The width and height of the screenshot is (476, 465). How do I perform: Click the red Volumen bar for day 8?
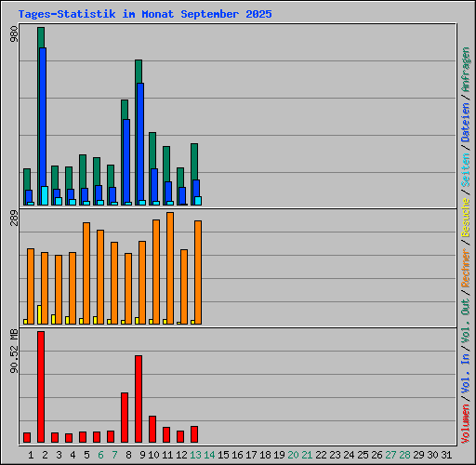125,418
